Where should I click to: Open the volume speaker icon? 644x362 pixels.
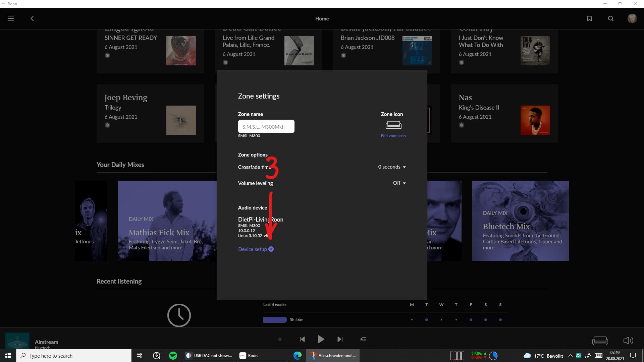(628, 341)
